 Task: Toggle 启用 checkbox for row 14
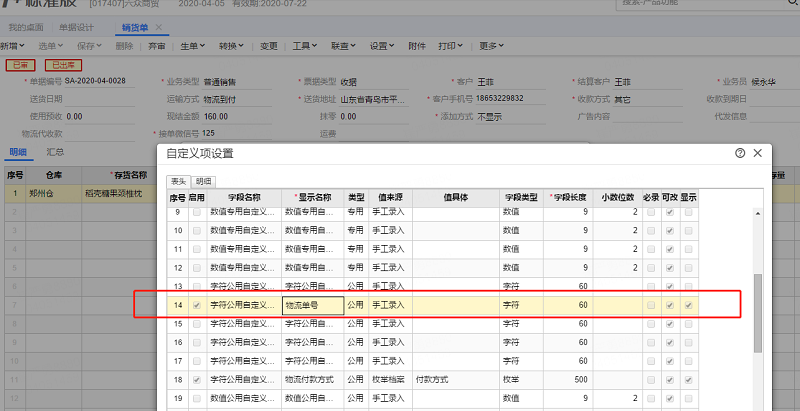(196, 305)
